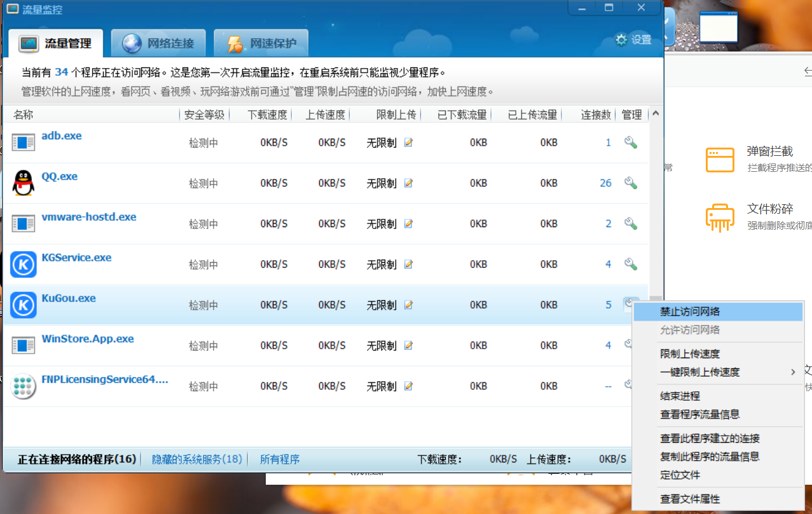
Task: Expand the 一键限制上传速度 submenu arrow
Action: pos(793,372)
